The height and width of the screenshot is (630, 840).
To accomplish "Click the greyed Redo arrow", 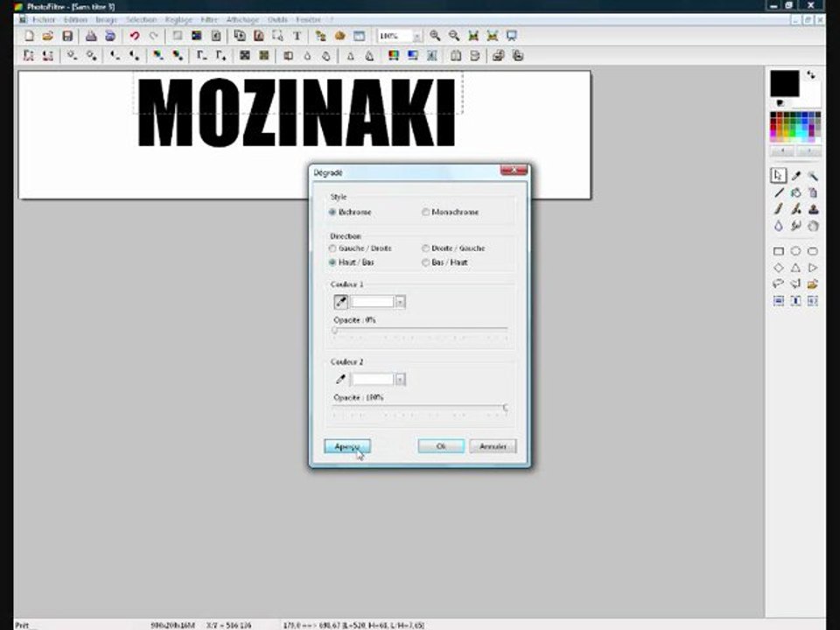I will point(154,36).
